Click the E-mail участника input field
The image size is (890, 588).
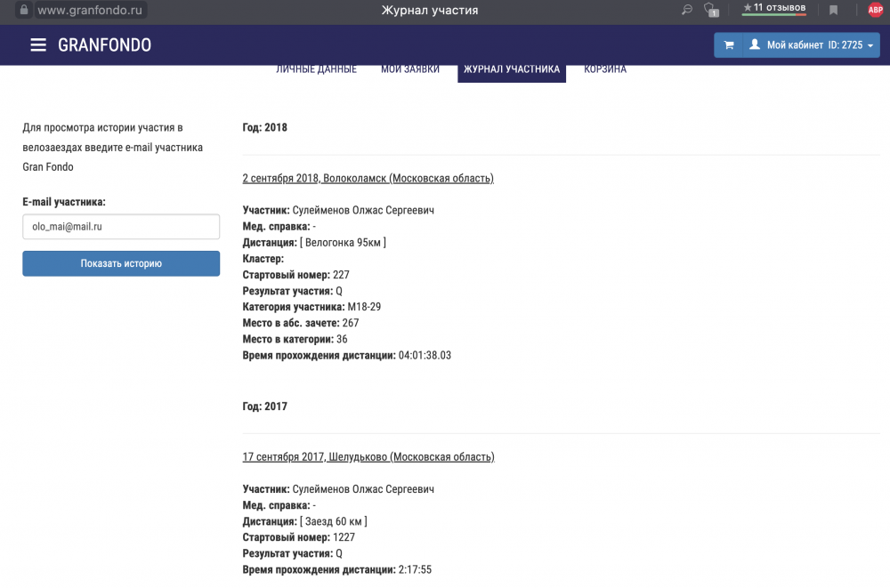pyautogui.click(x=121, y=227)
